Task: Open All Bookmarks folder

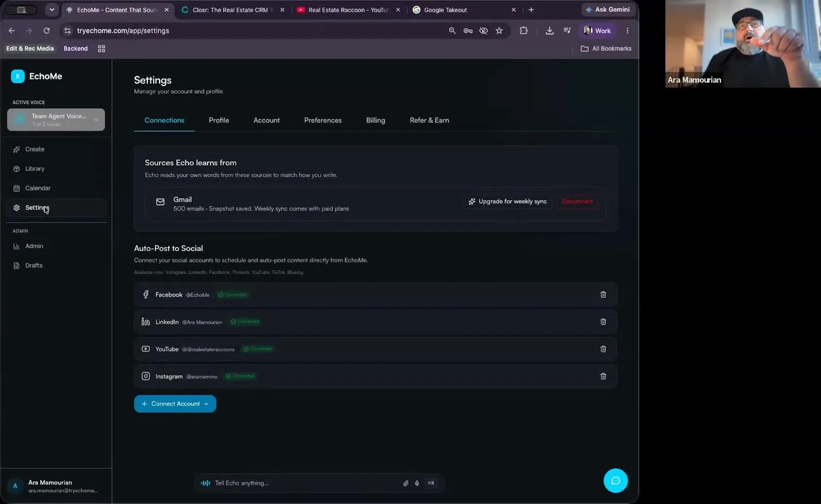Action: click(x=605, y=49)
